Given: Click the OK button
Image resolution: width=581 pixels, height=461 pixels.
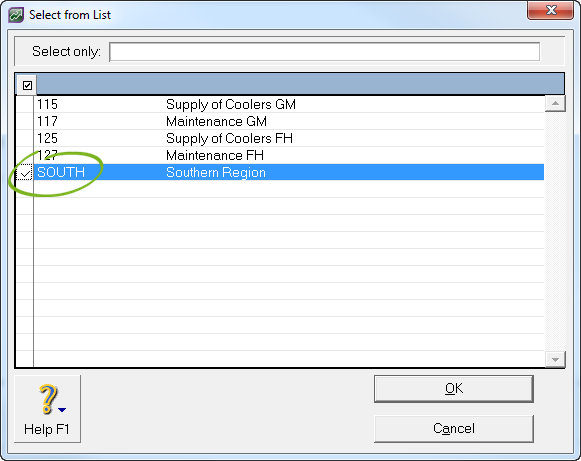Looking at the screenshot, I should [x=454, y=389].
